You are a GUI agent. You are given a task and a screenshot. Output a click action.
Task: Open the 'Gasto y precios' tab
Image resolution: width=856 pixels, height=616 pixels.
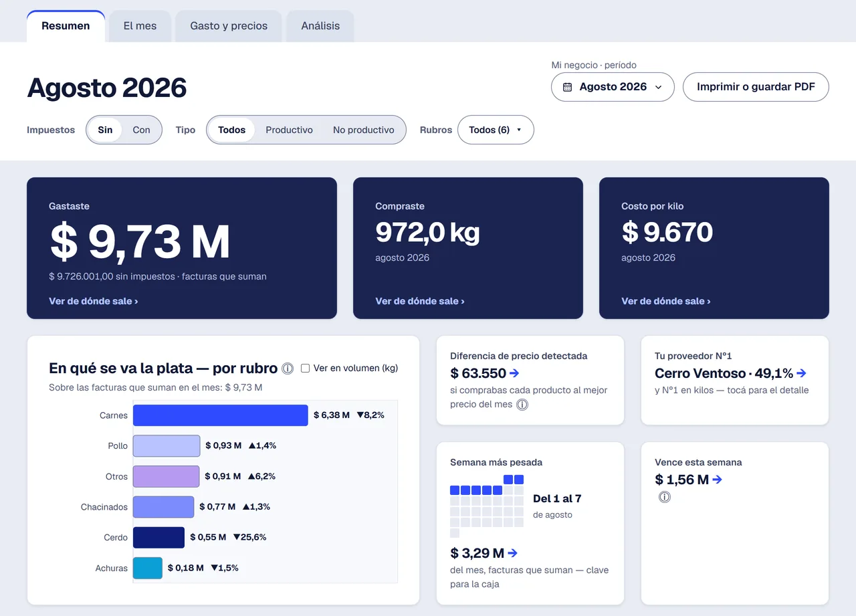coord(229,26)
